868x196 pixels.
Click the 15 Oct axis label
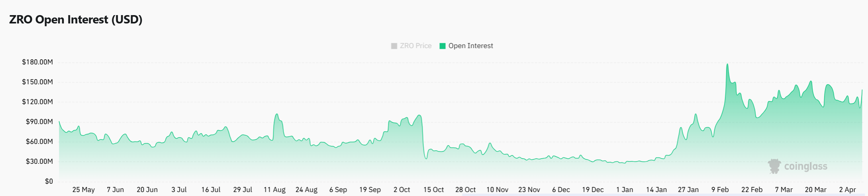pyautogui.click(x=433, y=190)
